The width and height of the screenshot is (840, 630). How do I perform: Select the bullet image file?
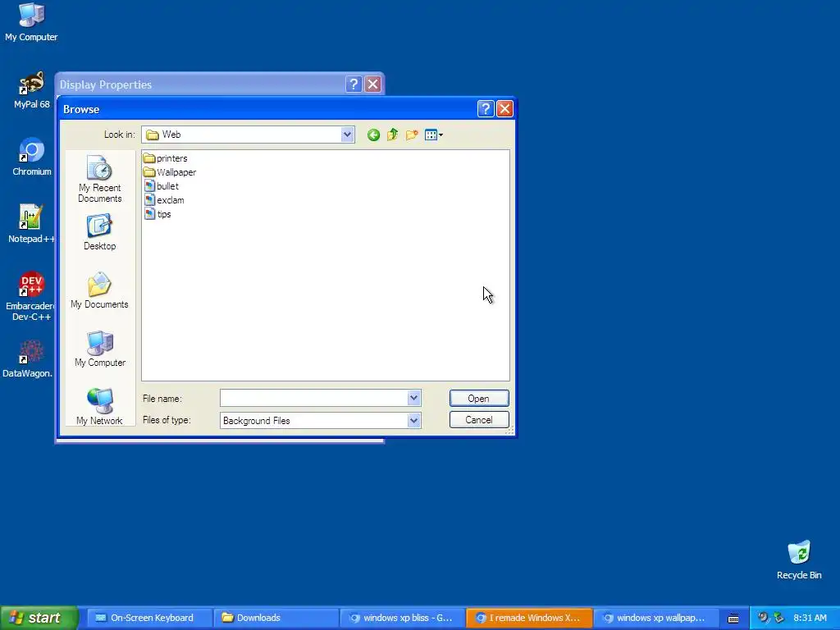point(162,186)
